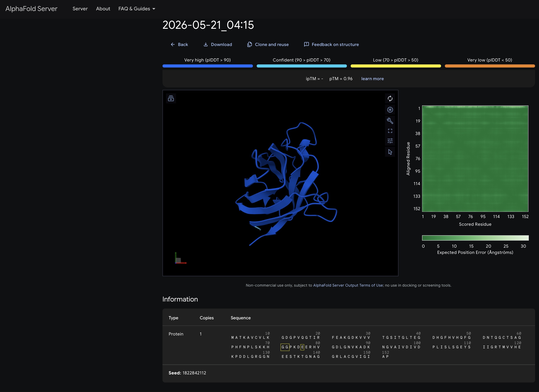
Task: Open the learn more link
Action: (x=372, y=79)
